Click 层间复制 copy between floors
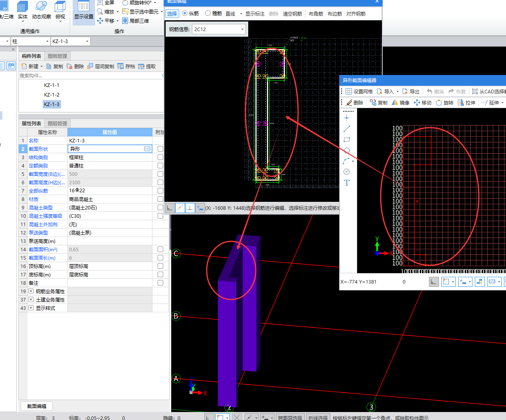The width and height of the screenshot is (506, 420). pyautogui.click(x=101, y=67)
